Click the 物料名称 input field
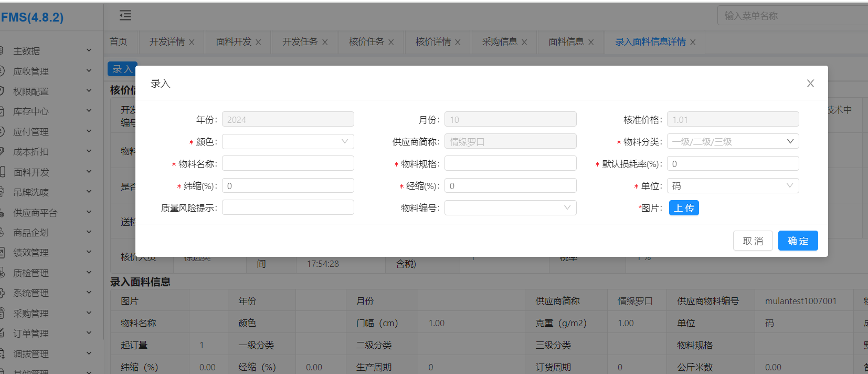The height and width of the screenshot is (374, 868). point(288,164)
